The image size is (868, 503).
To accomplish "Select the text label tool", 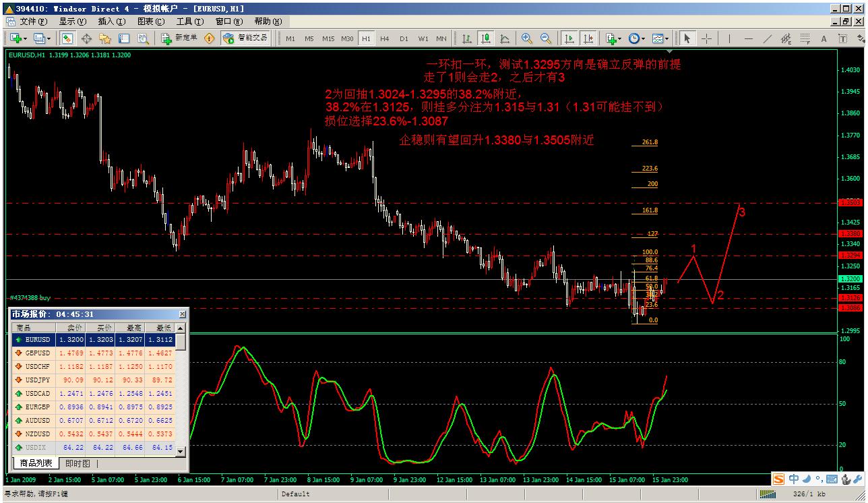I will [x=842, y=38].
